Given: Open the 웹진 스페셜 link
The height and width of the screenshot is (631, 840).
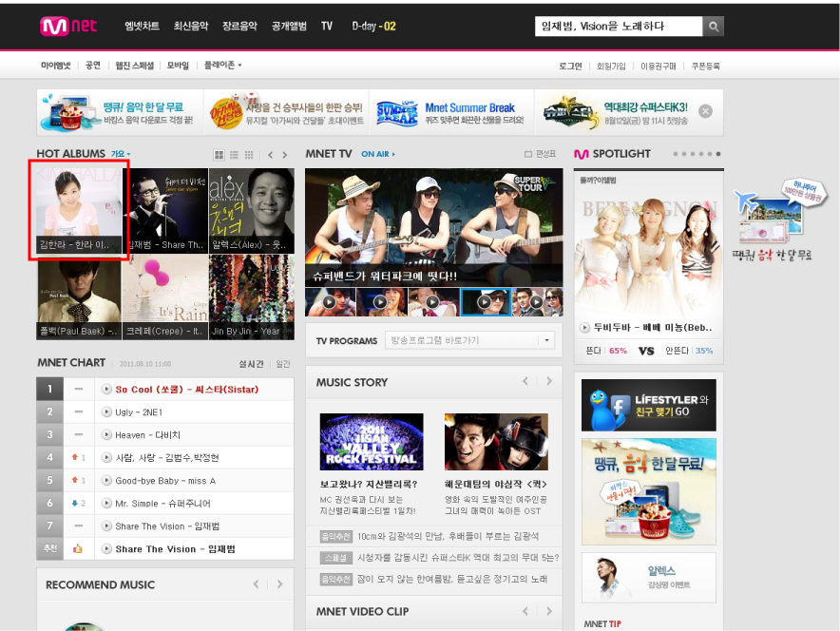Looking at the screenshot, I should point(135,66).
